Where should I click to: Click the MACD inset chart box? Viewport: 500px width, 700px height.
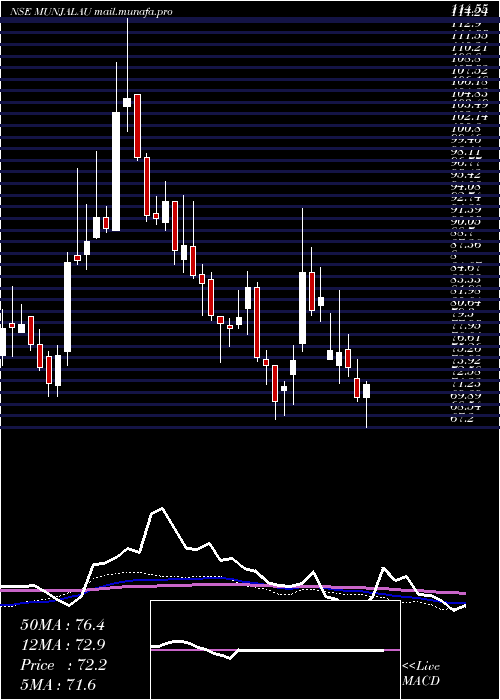tap(275, 650)
